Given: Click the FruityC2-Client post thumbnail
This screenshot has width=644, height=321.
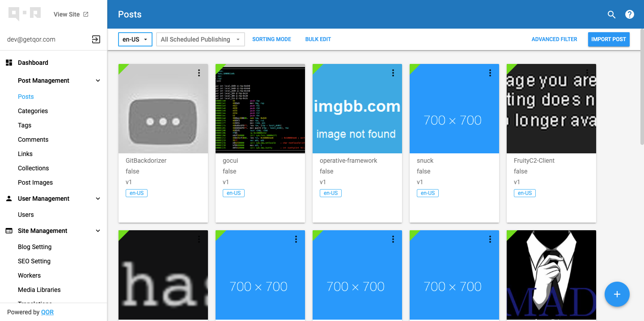Looking at the screenshot, I should point(551,109).
